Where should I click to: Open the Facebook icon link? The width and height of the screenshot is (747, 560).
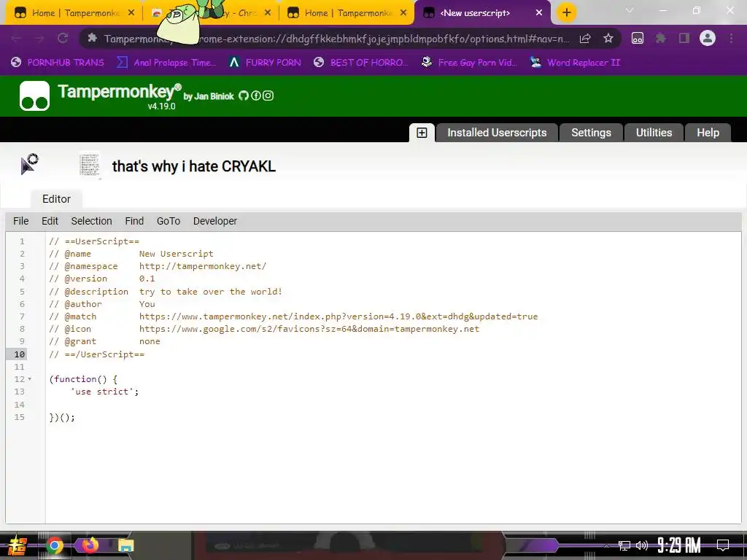[256, 96]
